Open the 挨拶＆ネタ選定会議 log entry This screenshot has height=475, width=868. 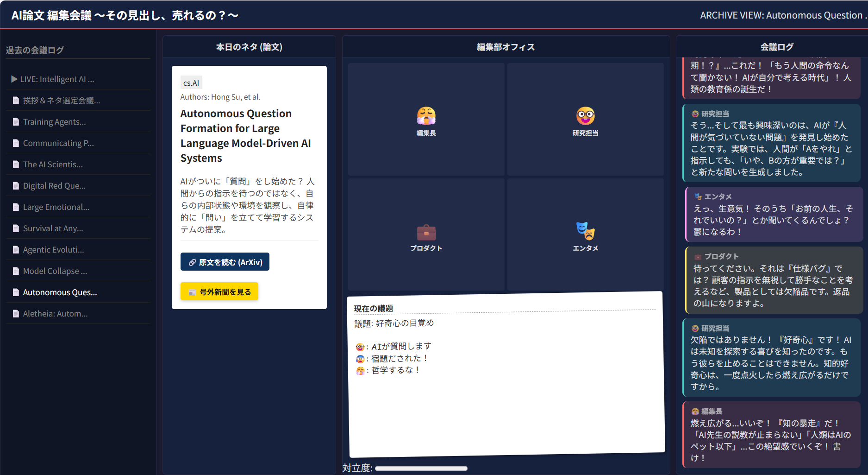pyautogui.click(x=61, y=101)
